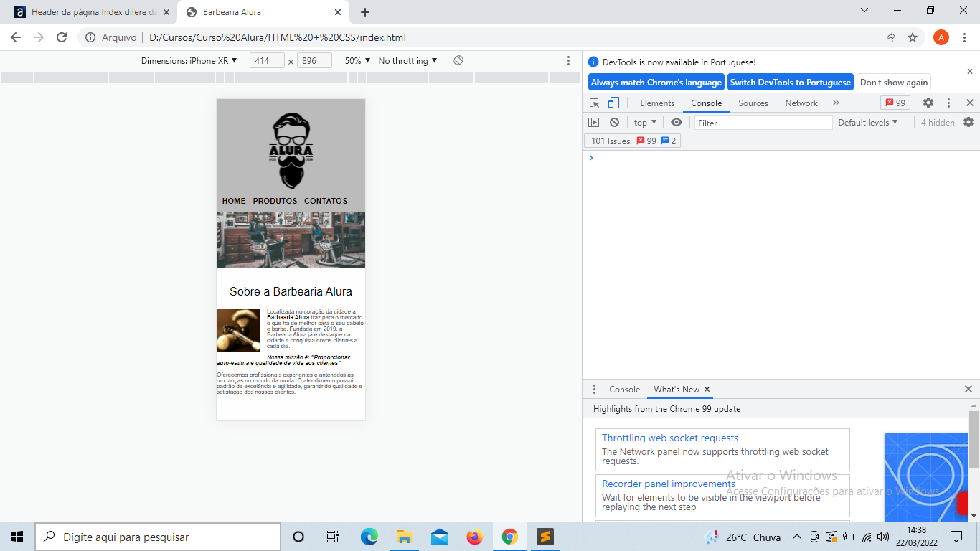980x551 pixels.
Task: Bookmark page with the star icon
Action: tap(913, 37)
